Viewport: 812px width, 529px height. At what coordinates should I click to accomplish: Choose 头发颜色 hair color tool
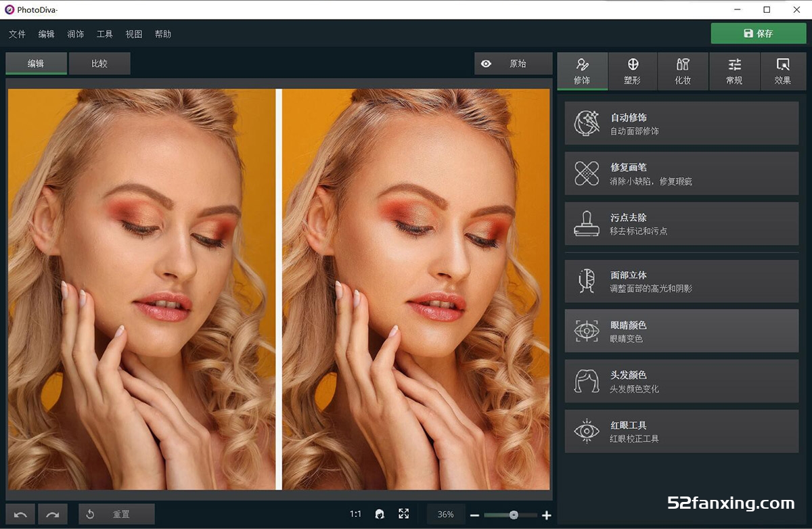[x=681, y=381]
